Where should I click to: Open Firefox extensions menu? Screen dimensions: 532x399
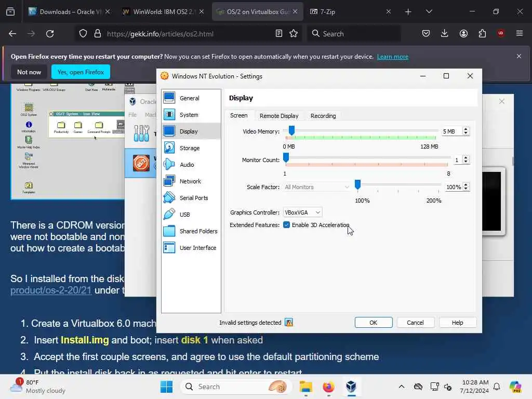[482, 33]
